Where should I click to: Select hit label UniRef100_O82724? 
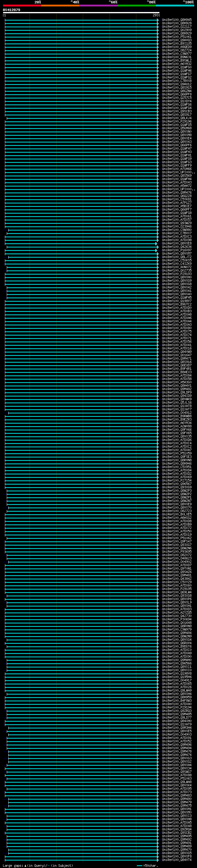point(177,50)
